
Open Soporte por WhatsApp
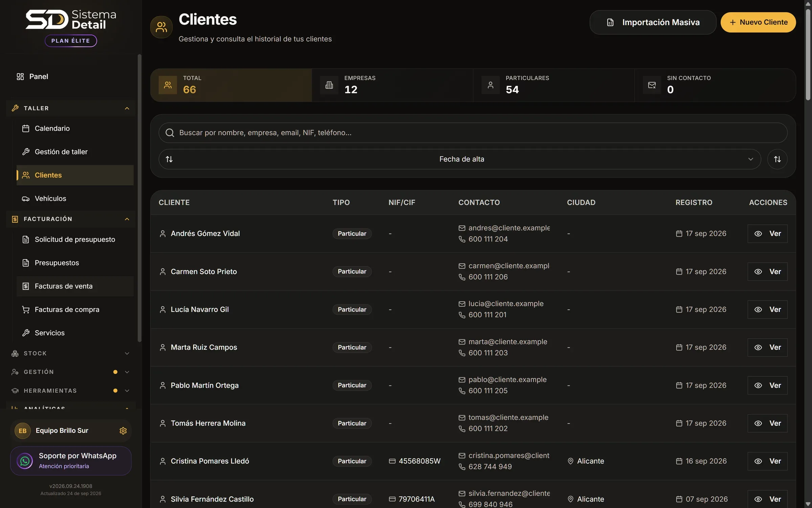point(71,461)
